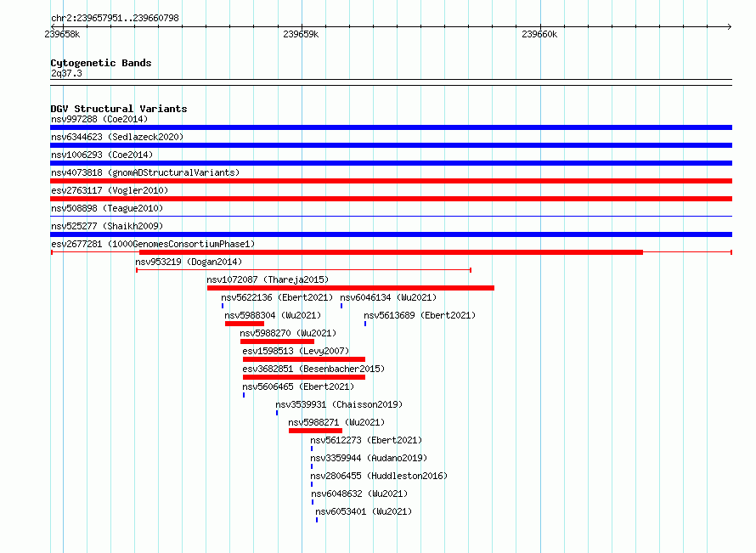Click the chr2:239657951..239660798 region text

tap(115, 18)
